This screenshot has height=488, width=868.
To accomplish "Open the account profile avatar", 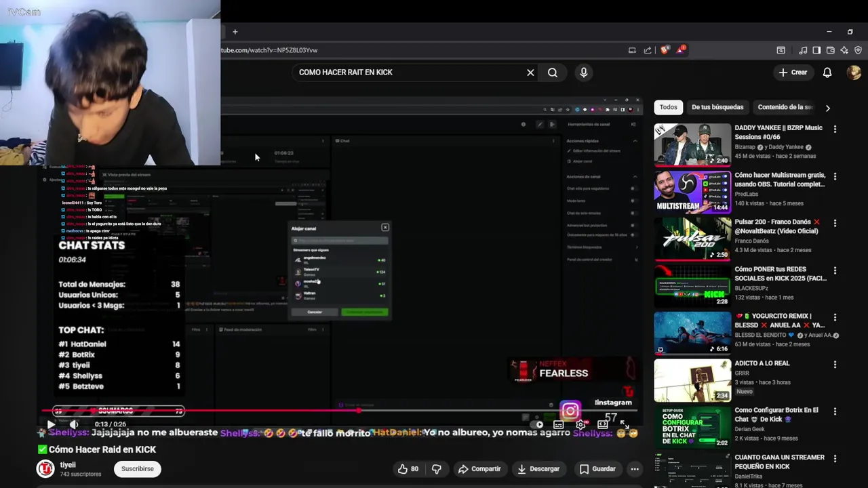I will click(854, 73).
